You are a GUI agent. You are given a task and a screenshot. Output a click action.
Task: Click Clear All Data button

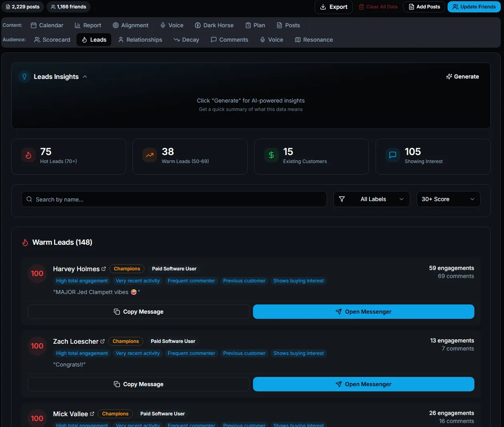pyautogui.click(x=378, y=7)
